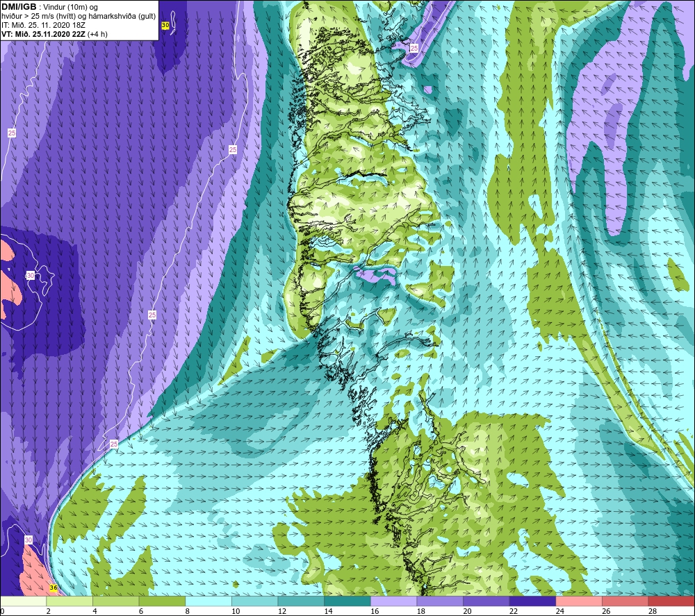Click the 12–14 m/s teal legend swatch
This screenshot has width=695, height=616.
(301, 601)
